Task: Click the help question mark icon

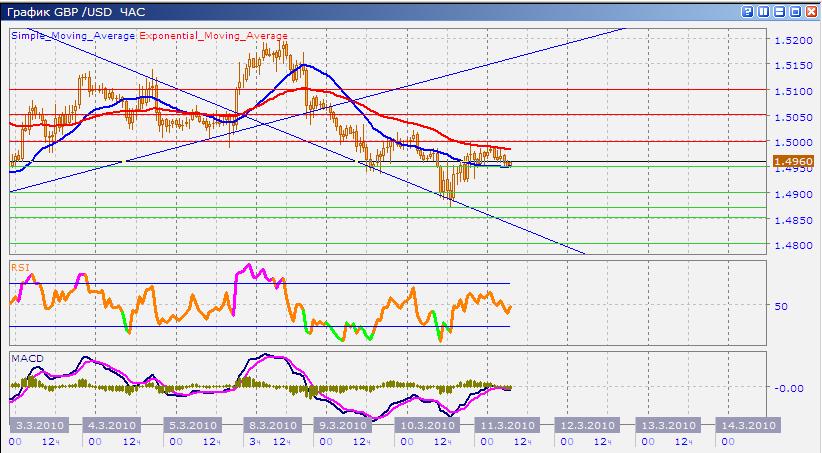Action: point(747,12)
